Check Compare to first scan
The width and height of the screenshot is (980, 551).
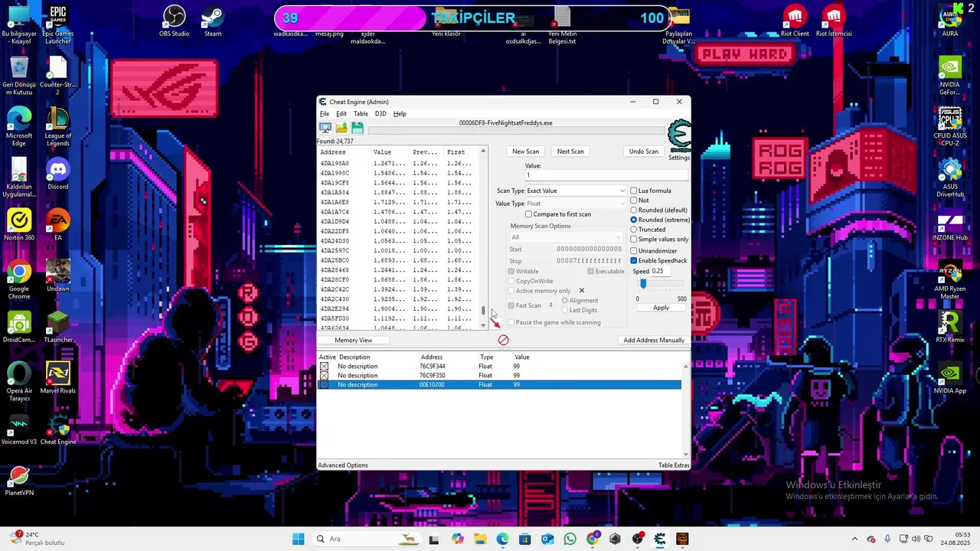coord(528,214)
